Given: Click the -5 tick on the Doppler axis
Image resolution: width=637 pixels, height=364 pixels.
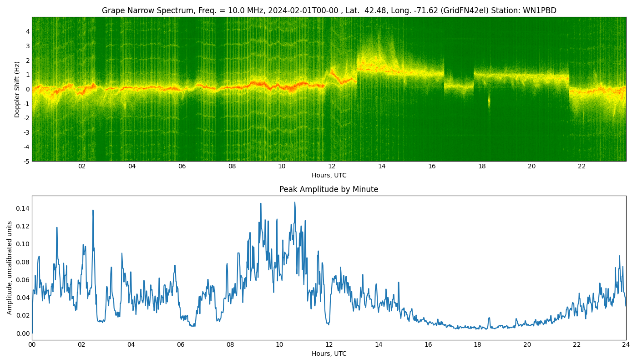Looking at the screenshot, I should pyautogui.click(x=27, y=161).
